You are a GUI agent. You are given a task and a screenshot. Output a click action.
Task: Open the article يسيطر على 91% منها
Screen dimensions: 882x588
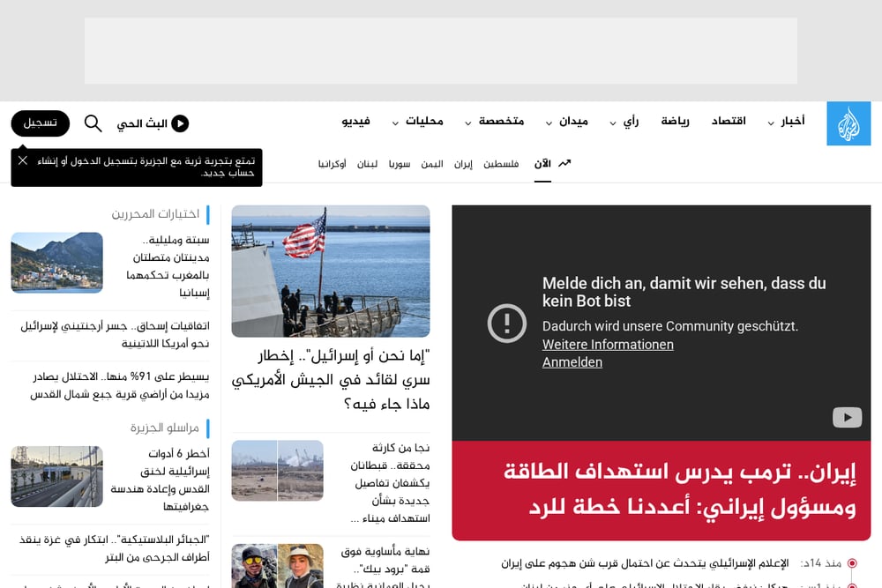pos(120,385)
